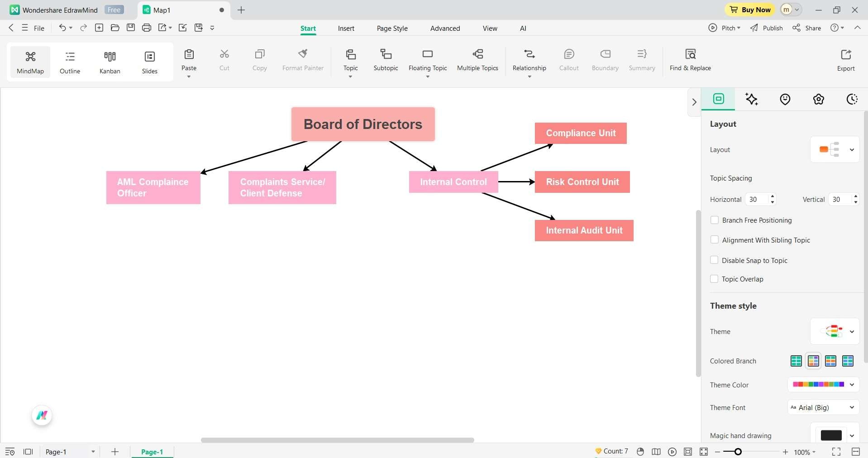Switch to the Slides view

tap(149, 62)
